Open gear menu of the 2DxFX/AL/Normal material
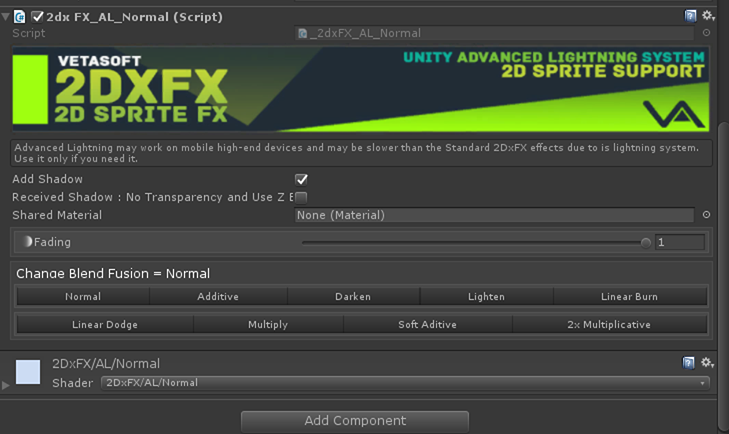The image size is (729, 434). (x=707, y=362)
